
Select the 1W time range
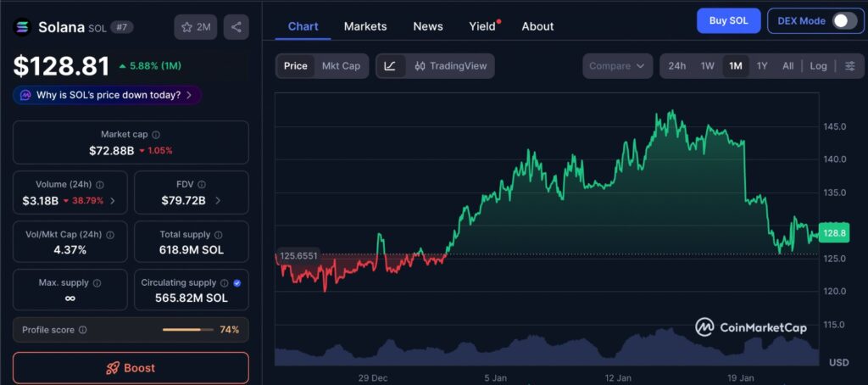pyautogui.click(x=708, y=66)
